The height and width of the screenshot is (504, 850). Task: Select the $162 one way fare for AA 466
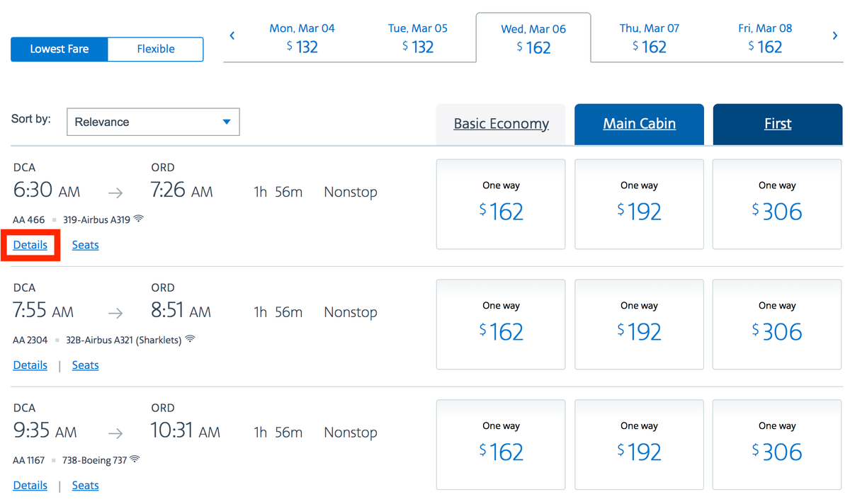click(x=501, y=204)
